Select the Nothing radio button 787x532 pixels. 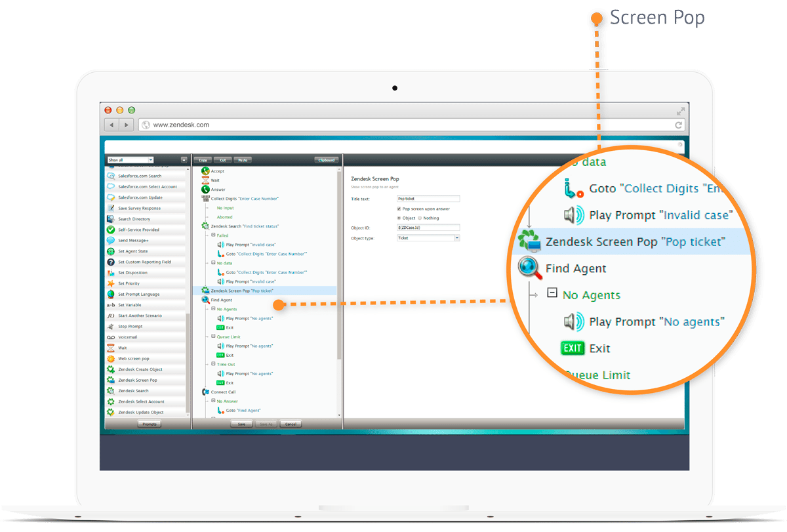[420, 218]
